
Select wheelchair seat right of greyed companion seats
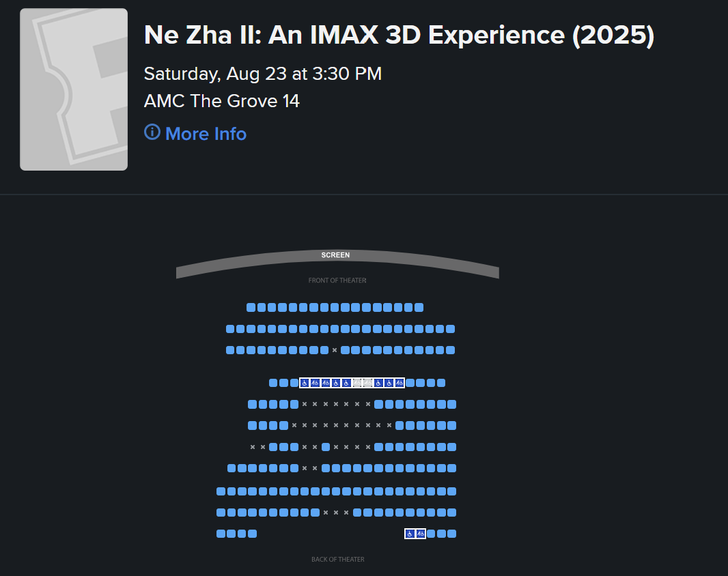point(378,383)
